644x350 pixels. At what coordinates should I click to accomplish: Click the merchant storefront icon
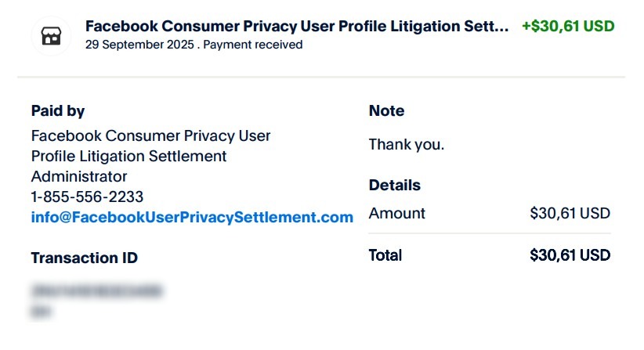tap(51, 36)
